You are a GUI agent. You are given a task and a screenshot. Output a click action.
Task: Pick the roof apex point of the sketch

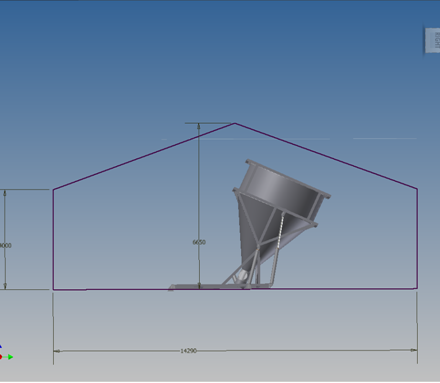coord(235,123)
